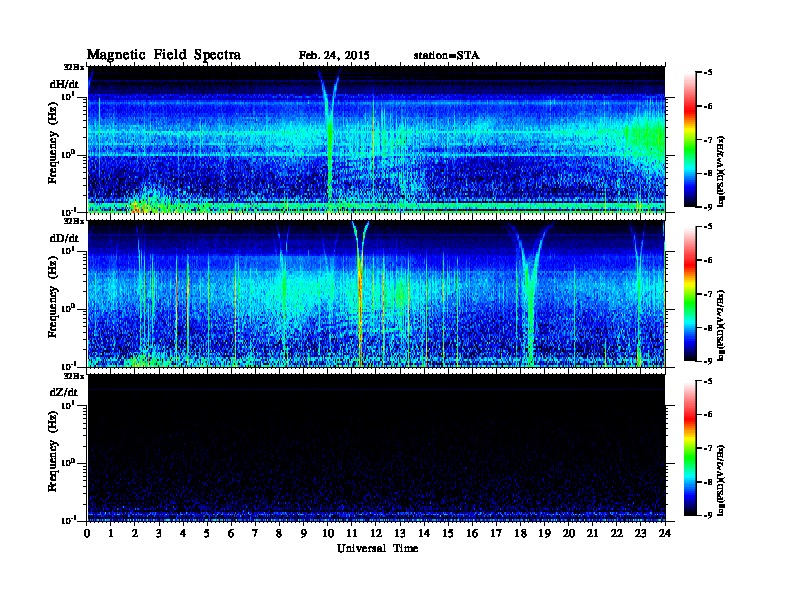Click the 10^-1 frequency tick in dZ/dt panel
The width and height of the screenshot is (792, 612).
68,520
